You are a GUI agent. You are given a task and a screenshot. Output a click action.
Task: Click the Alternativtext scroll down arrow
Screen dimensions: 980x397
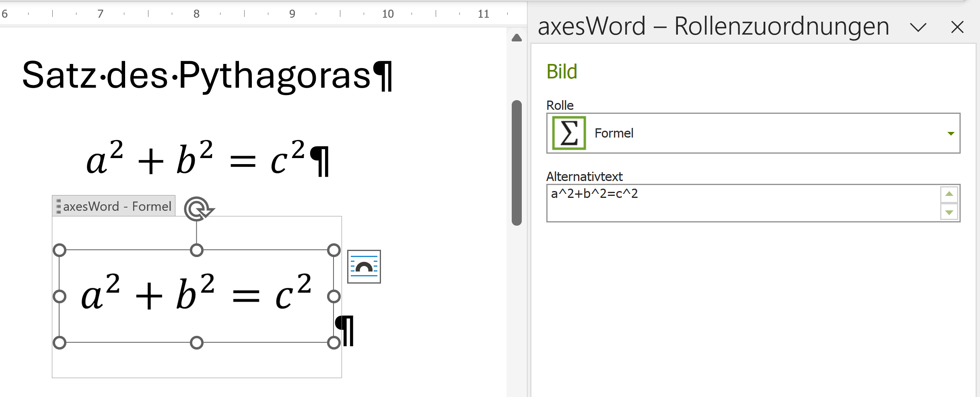[949, 212]
